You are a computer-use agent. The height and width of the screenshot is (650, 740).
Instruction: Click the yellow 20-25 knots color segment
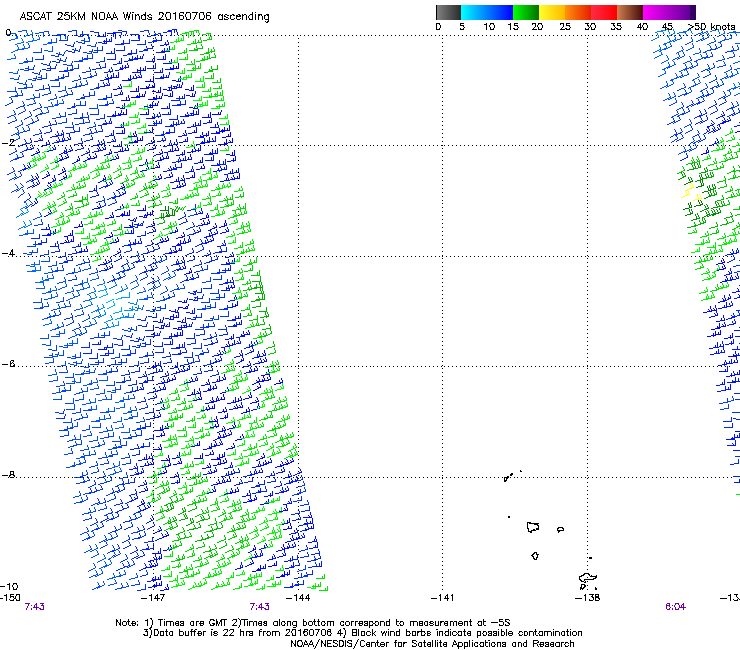coord(552,12)
